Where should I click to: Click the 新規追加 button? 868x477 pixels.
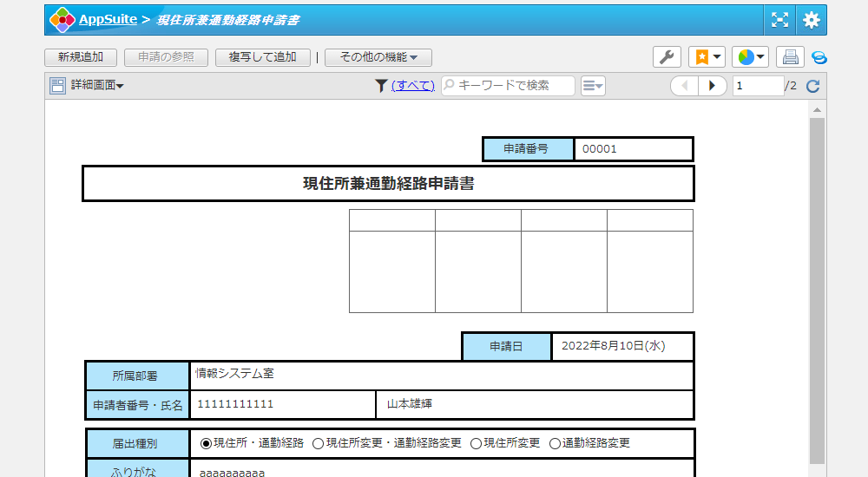tap(81, 57)
